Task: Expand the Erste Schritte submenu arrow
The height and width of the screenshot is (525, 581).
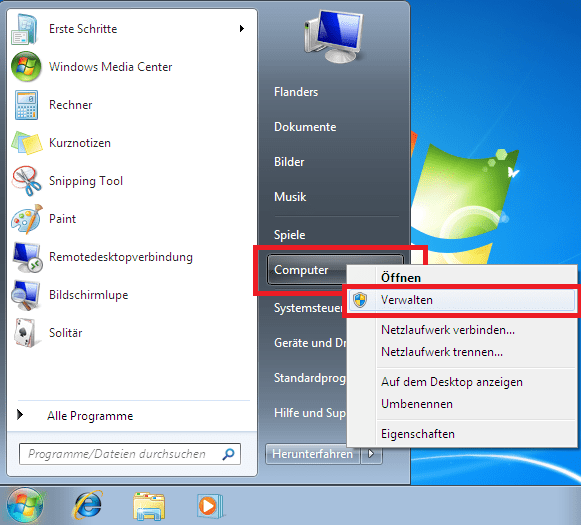Action: tap(242, 29)
